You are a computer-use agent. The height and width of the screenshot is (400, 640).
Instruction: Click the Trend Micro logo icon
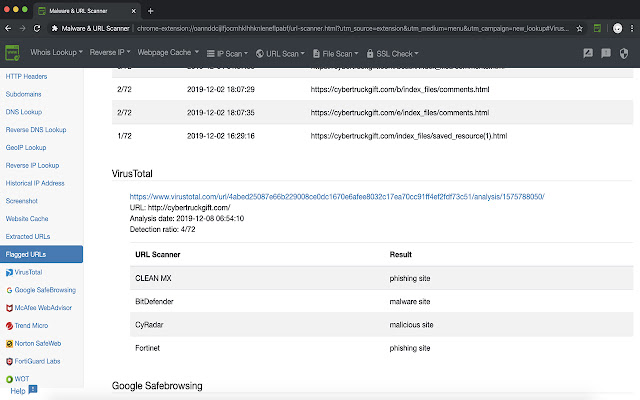(9, 326)
